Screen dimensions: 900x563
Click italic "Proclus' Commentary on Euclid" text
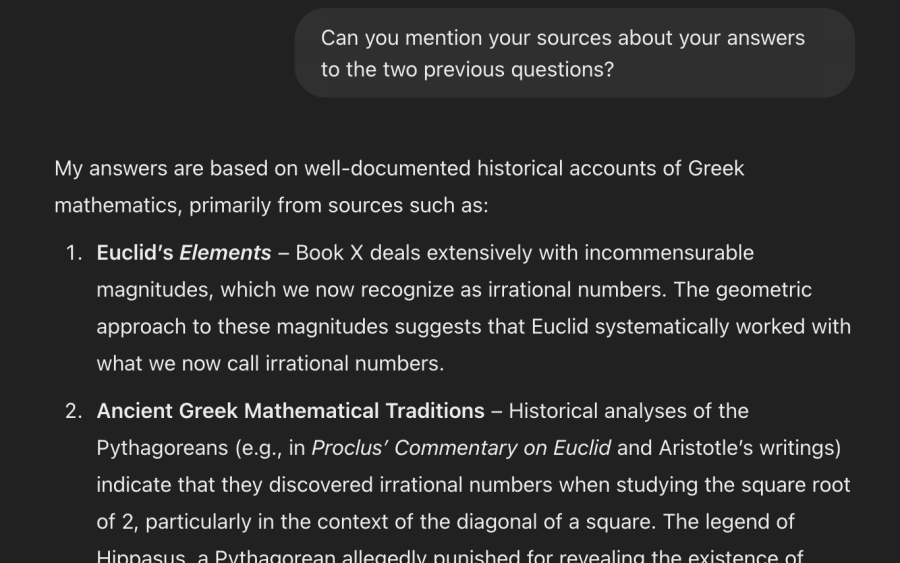coord(461,448)
